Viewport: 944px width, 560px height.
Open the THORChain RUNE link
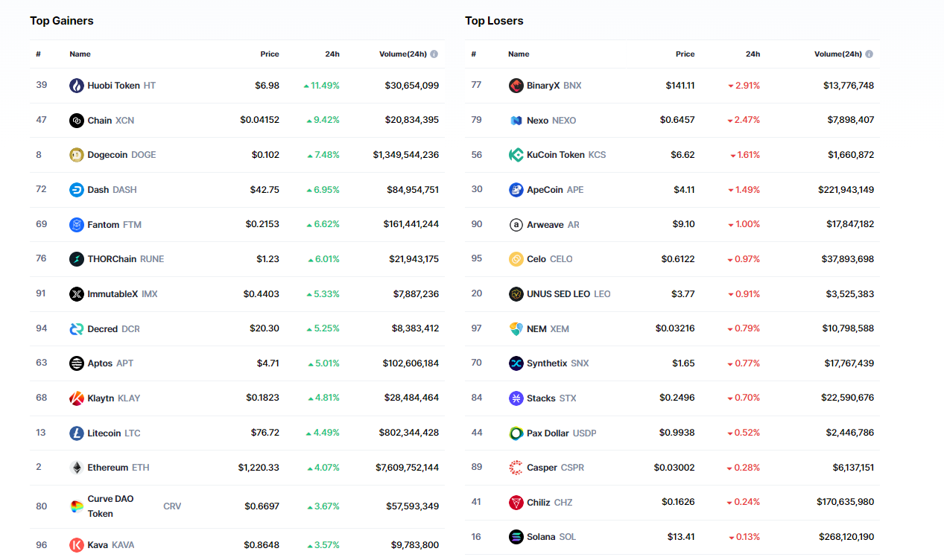tap(125, 259)
